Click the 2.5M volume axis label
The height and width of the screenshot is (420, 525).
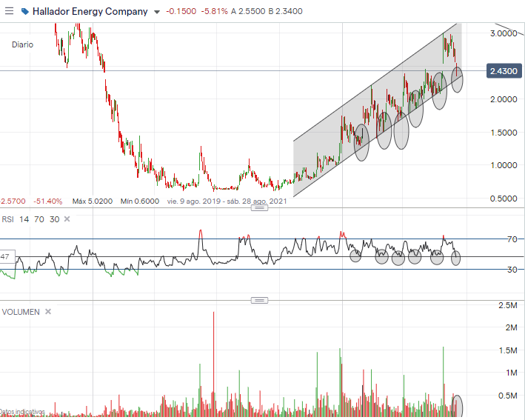[x=508, y=305]
